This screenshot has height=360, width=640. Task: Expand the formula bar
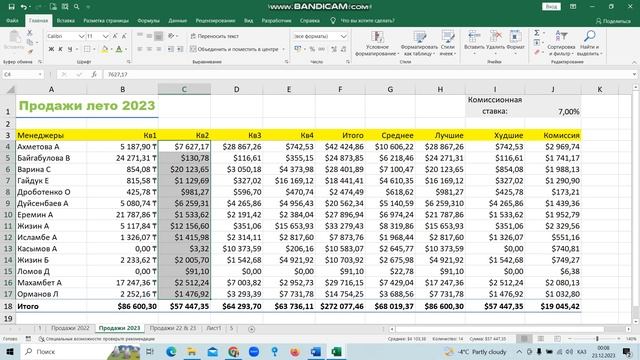click(x=634, y=74)
